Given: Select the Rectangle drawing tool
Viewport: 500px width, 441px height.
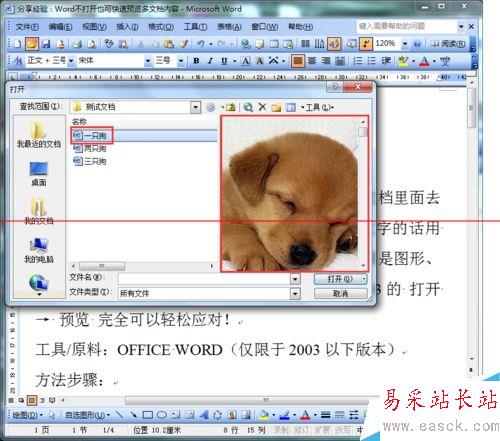Looking at the screenshot, I should click(x=148, y=415).
